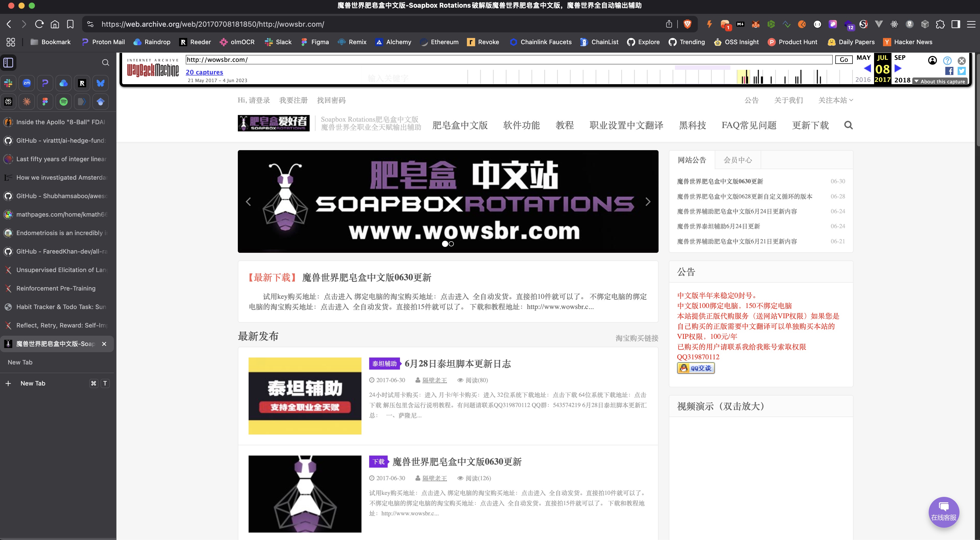Click the 我要注册 registration link
The width and height of the screenshot is (980, 540).
coord(293,100)
